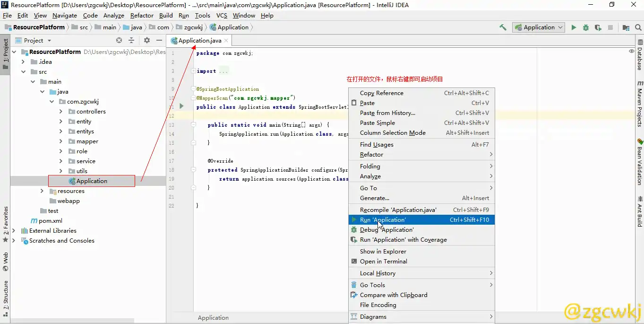
Task: Select the Application.java editor tab
Action: [x=199, y=41]
